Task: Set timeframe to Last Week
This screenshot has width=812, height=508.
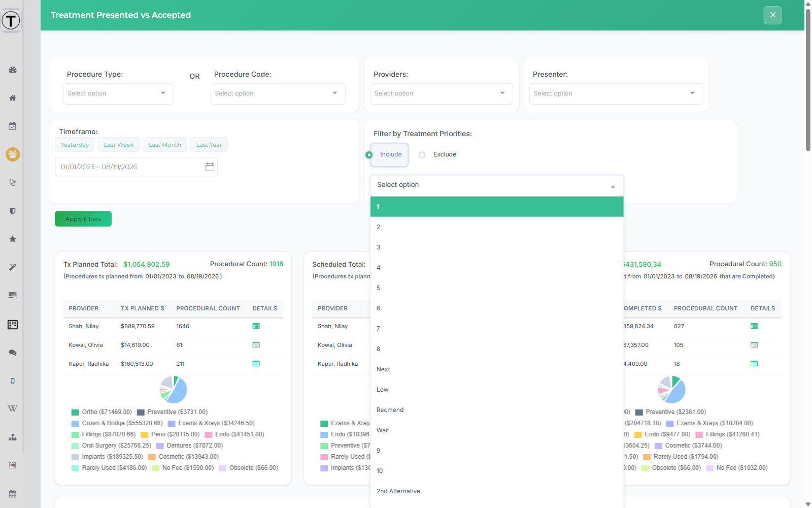Action: click(119, 145)
